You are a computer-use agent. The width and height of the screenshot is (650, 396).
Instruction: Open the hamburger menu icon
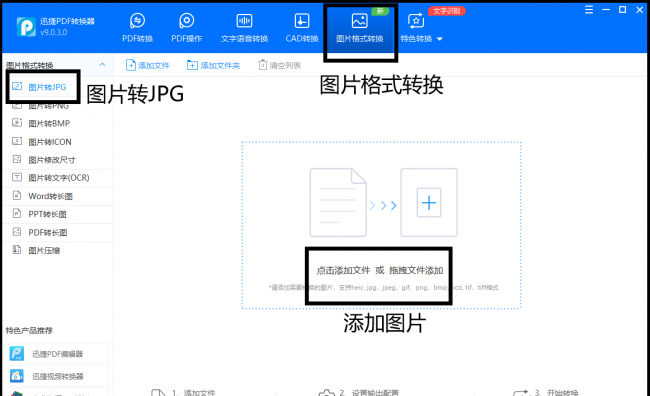(x=589, y=10)
